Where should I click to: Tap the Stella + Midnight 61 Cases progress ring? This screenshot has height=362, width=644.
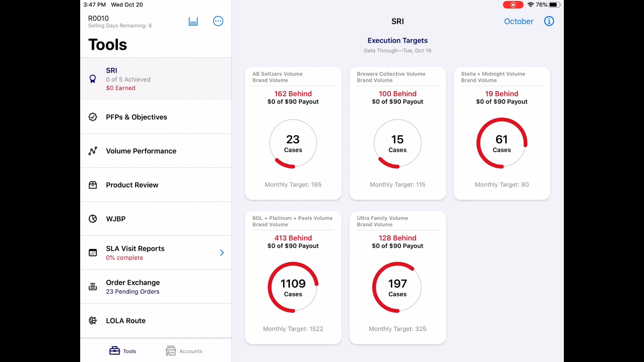pos(502,143)
